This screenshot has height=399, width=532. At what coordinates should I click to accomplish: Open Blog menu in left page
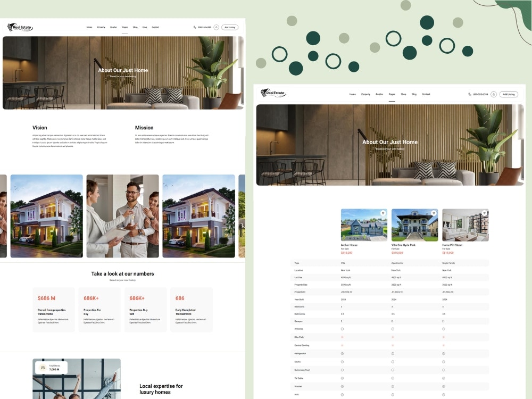(145, 27)
